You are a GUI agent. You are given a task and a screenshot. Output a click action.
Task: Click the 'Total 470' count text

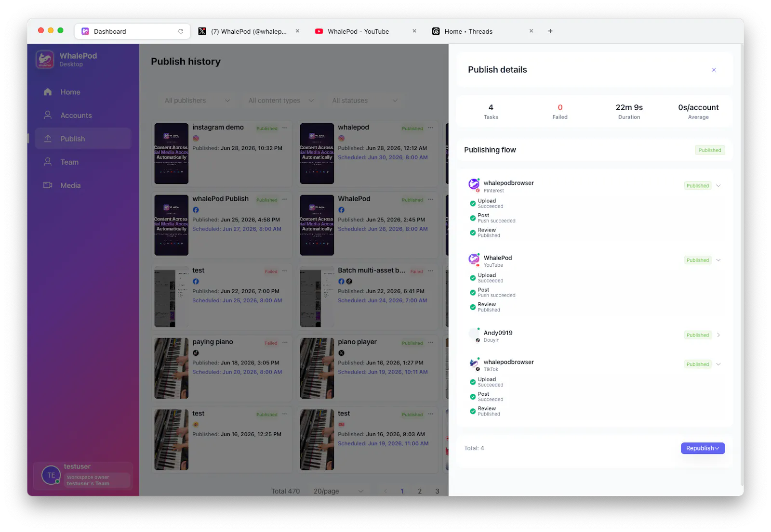pyautogui.click(x=285, y=491)
